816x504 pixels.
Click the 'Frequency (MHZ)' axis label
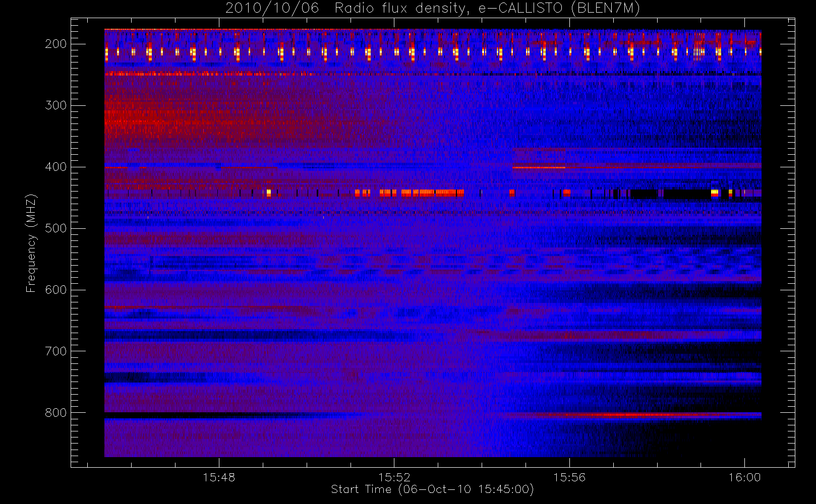coord(31,243)
